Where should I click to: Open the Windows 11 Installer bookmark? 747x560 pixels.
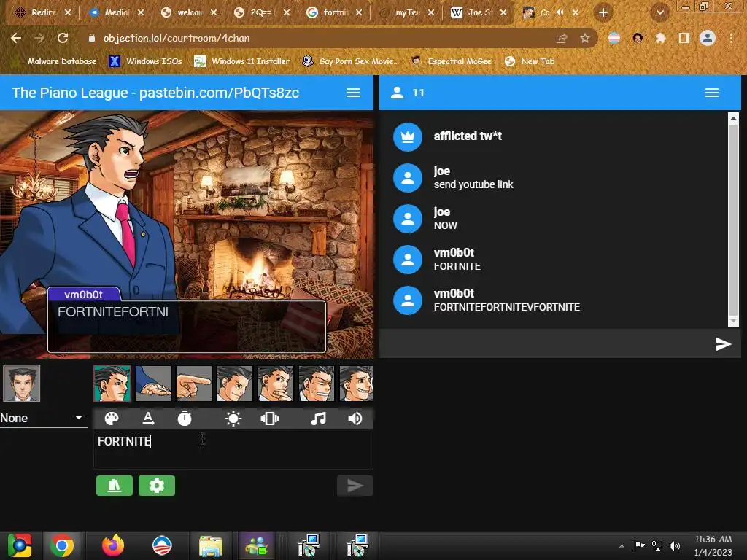point(242,61)
